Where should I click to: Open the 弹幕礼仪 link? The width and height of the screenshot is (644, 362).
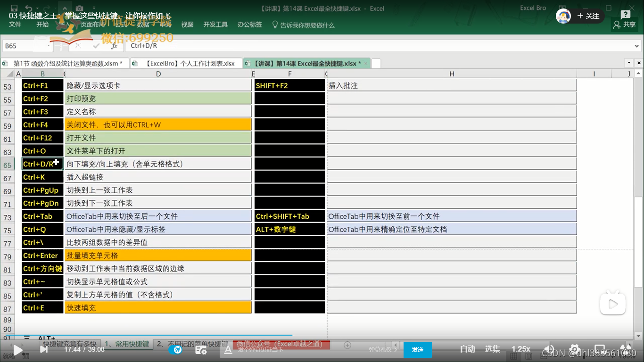coord(383,349)
